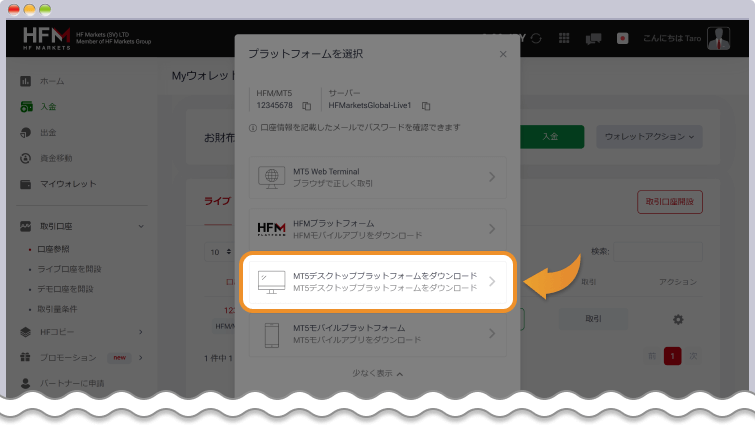This screenshot has height=428, width=755.
Task: Change language via Japan flag icon
Action: [622, 38]
